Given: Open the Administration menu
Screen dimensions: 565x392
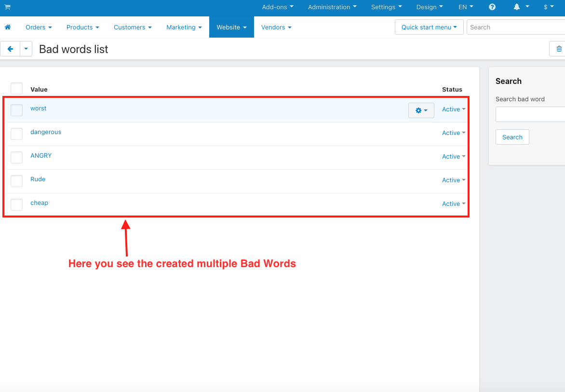Looking at the screenshot, I should tap(332, 7).
